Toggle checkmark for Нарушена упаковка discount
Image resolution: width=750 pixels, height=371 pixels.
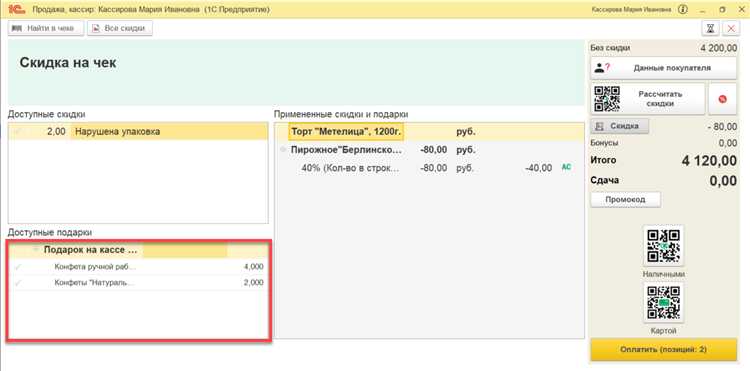pyautogui.click(x=18, y=131)
